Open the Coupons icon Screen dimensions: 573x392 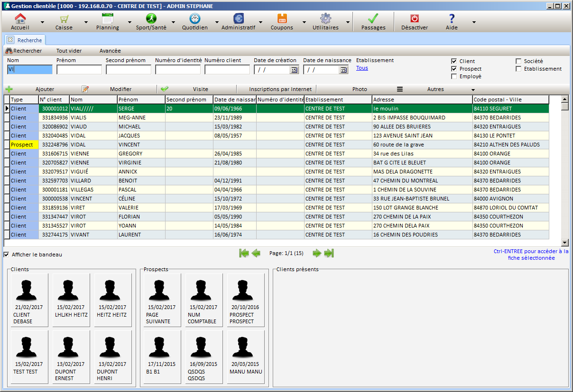click(282, 19)
